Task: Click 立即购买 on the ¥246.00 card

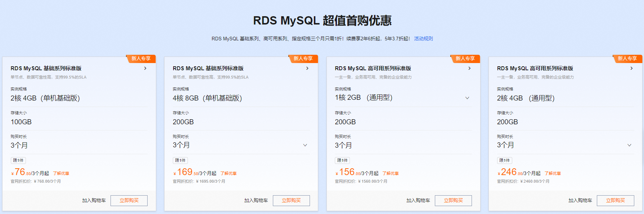Action: (x=616, y=201)
